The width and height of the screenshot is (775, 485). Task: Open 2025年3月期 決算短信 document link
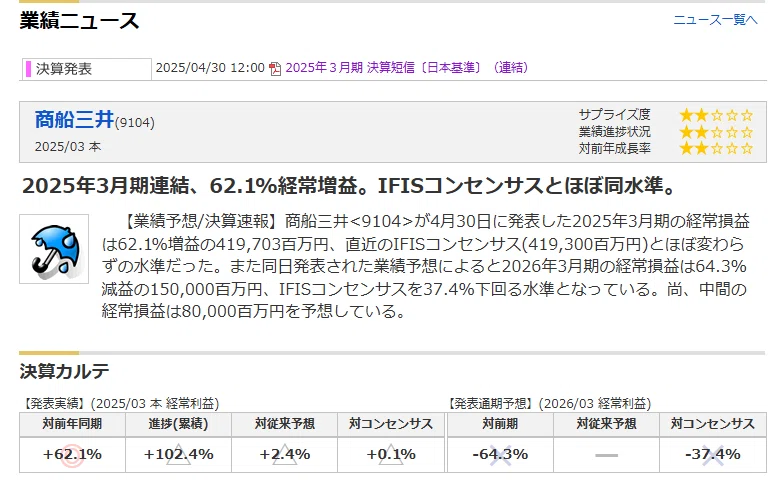(x=407, y=68)
